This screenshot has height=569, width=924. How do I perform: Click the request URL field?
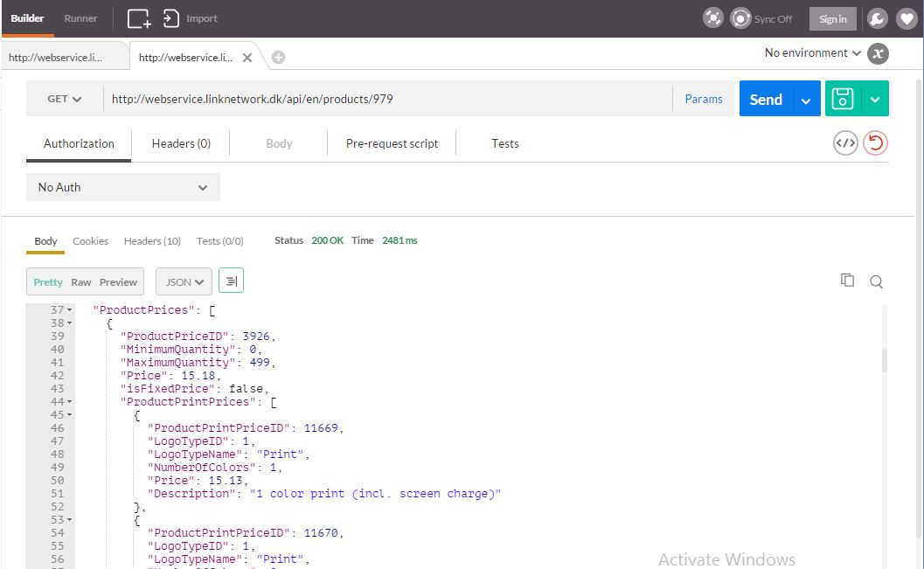point(387,99)
